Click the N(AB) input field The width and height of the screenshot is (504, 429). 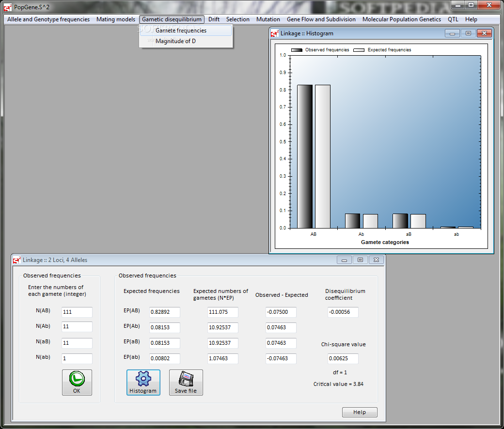[x=77, y=312]
